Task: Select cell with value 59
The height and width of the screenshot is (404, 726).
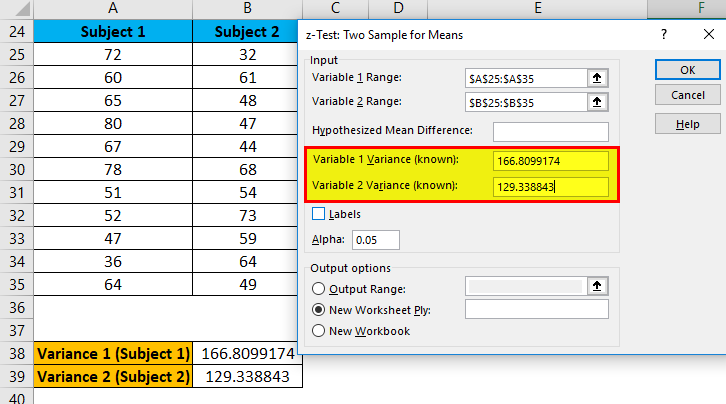Action: pyautogui.click(x=245, y=238)
